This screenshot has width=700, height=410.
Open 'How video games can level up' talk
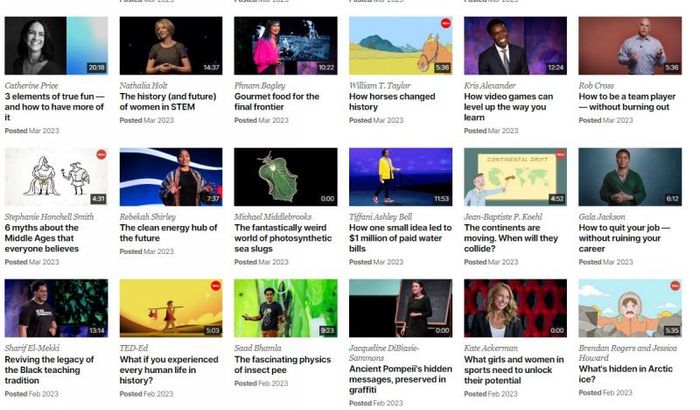pos(508,107)
